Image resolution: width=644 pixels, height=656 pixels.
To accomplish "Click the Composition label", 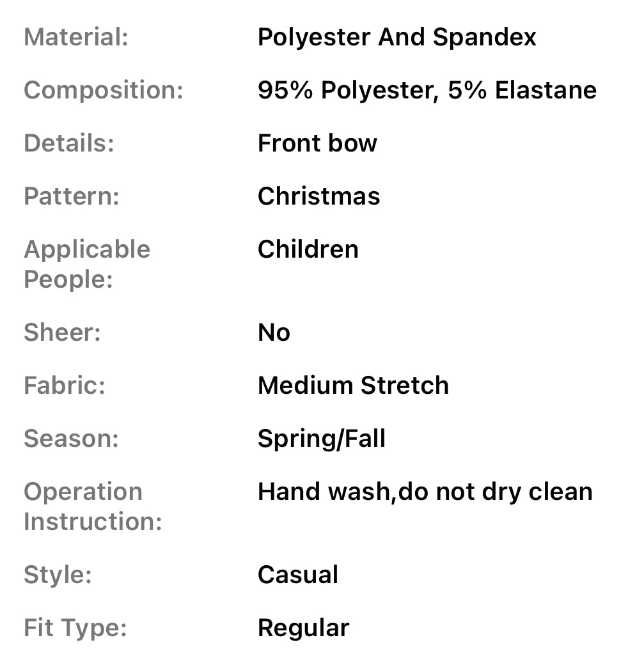I will (x=104, y=90).
